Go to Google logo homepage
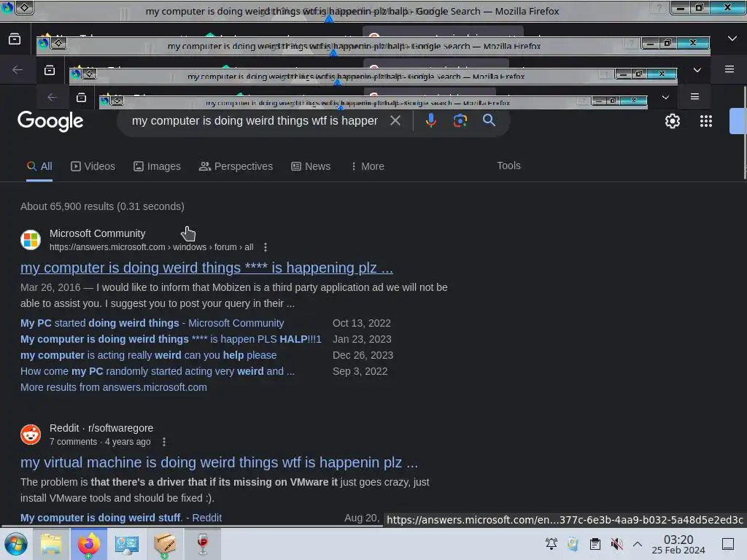The height and width of the screenshot is (560, 747). click(50, 121)
